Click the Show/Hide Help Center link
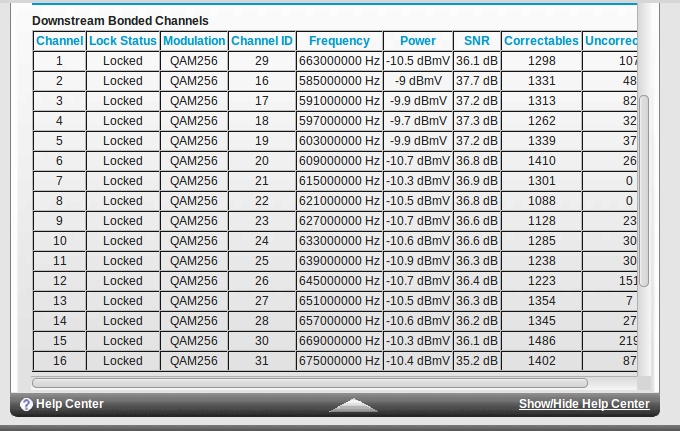This screenshot has height=431, width=680. point(583,404)
